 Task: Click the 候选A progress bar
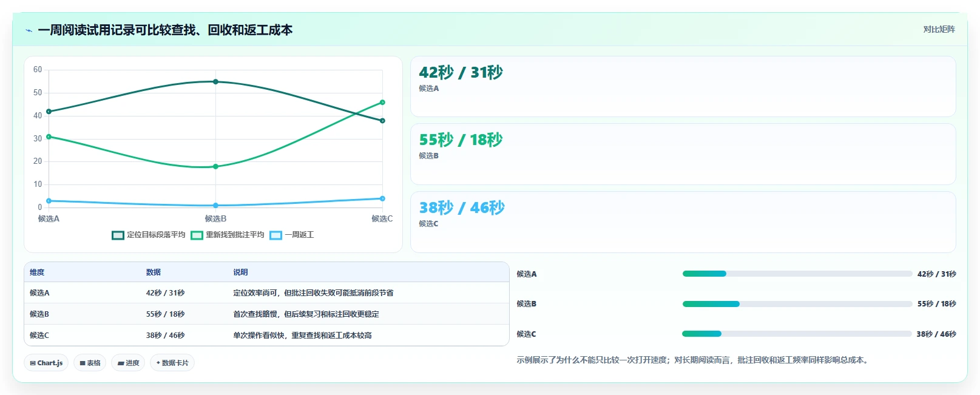[x=797, y=274]
